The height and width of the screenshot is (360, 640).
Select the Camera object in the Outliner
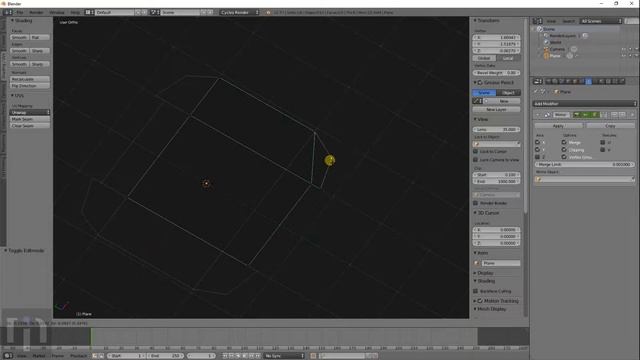557,49
